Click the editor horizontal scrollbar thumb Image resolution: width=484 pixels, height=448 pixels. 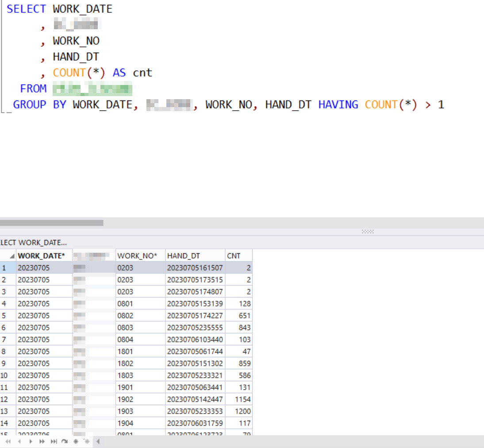tap(52, 223)
